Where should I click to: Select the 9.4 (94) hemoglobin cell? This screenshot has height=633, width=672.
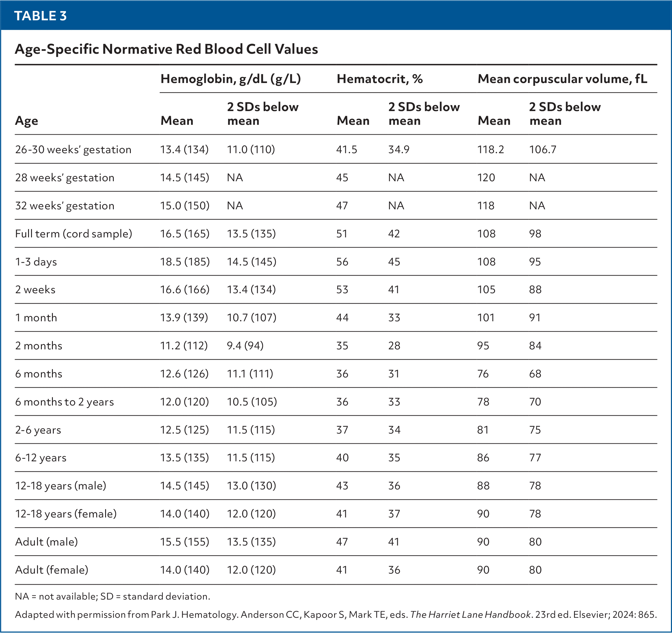coord(245,346)
